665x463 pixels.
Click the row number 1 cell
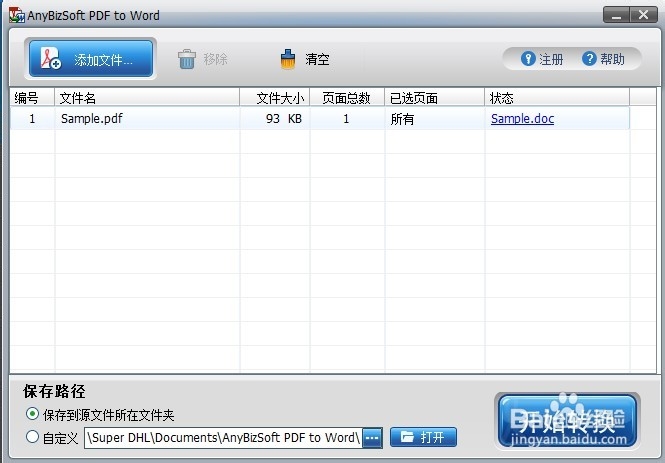point(32,118)
